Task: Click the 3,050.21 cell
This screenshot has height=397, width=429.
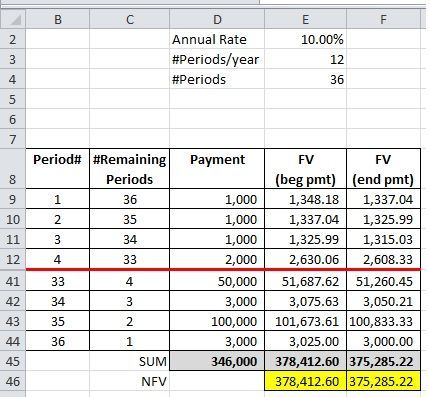Action: pyautogui.click(x=383, y=301)
